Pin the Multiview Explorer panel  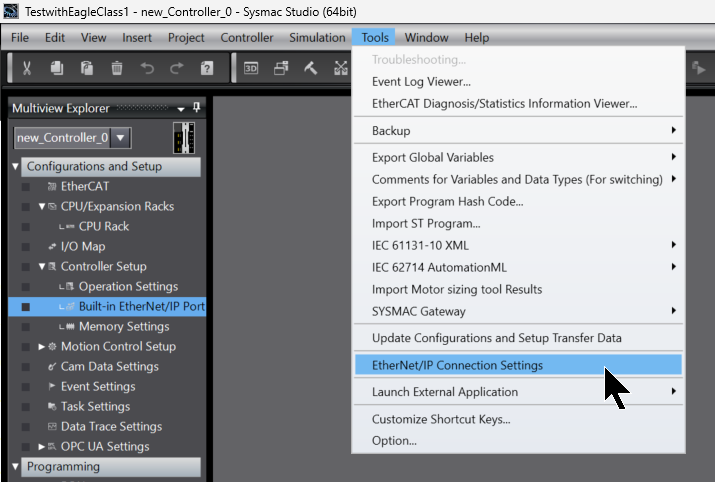[197, 108]
